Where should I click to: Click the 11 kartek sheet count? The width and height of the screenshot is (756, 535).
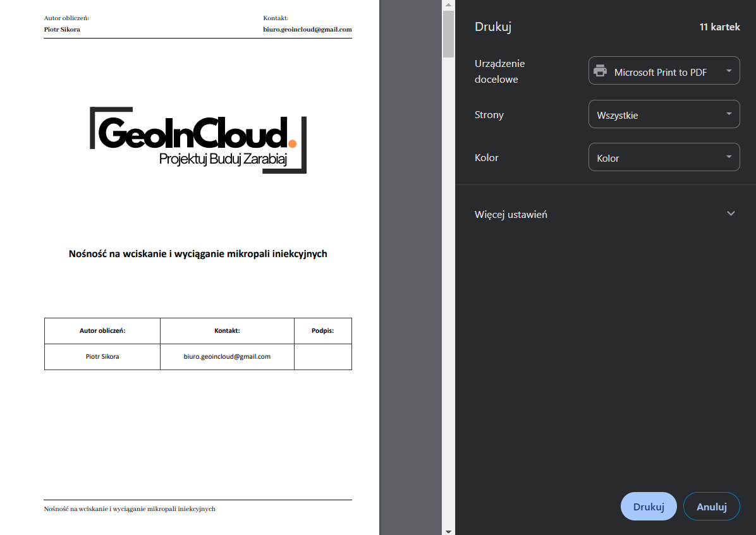(x=719, y=27)
